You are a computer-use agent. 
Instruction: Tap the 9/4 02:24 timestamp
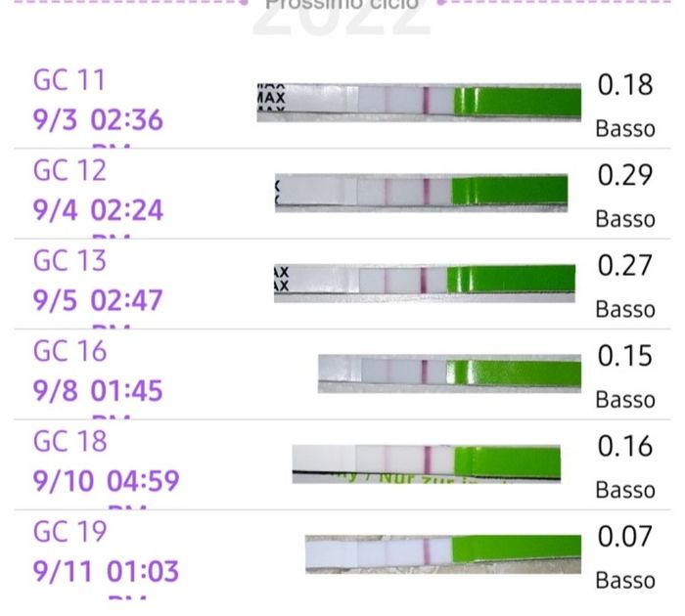pos(98,211)
